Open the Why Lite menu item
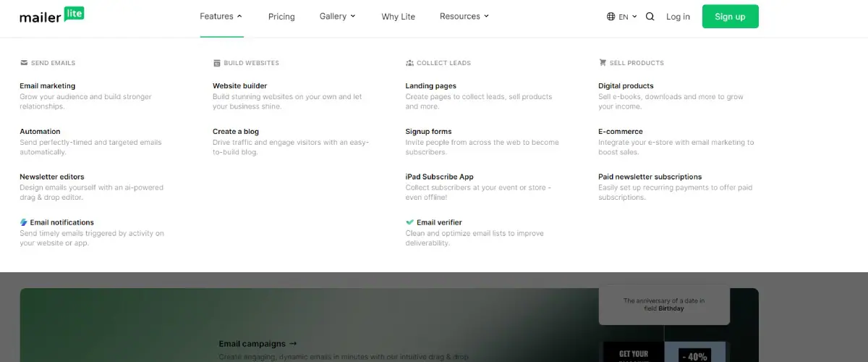The width and height of the screenshot is (868, 362). 398,17
